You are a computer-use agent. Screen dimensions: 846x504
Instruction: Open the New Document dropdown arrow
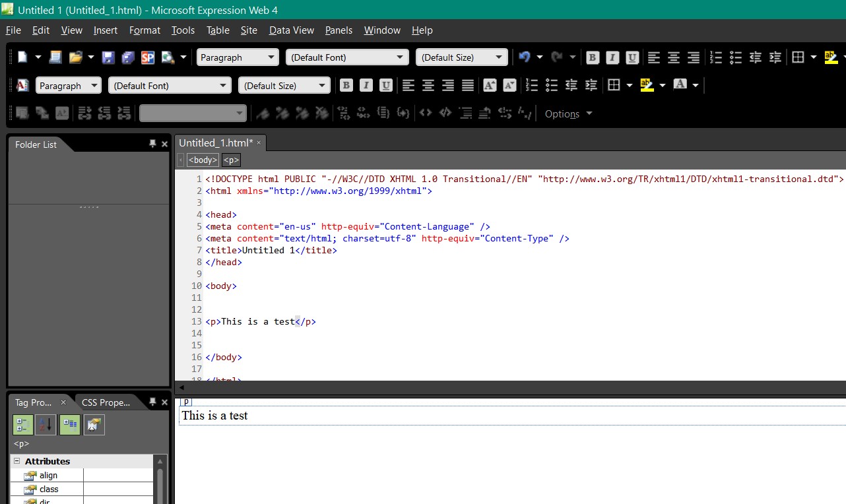[x=38, y=57]
